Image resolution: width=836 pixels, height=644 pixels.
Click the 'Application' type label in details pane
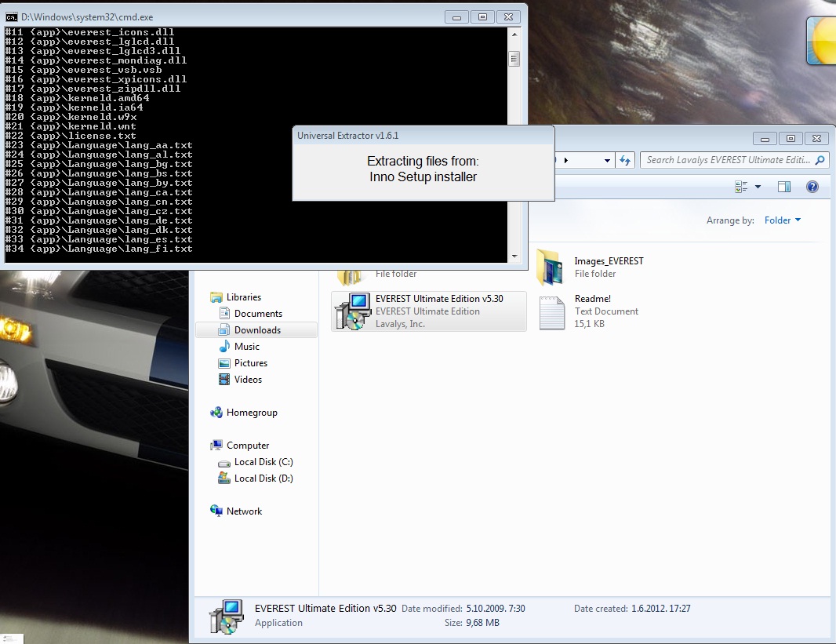click(278, 623)
